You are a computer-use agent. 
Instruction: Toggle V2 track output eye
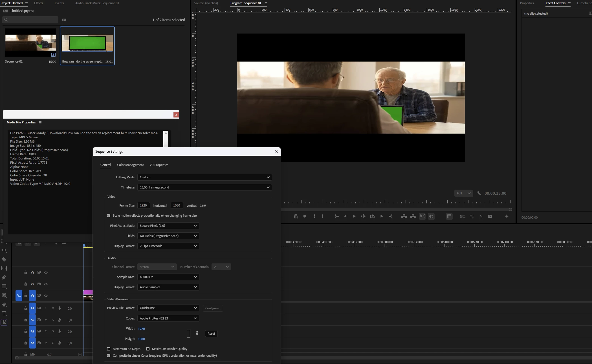[46, 284]
